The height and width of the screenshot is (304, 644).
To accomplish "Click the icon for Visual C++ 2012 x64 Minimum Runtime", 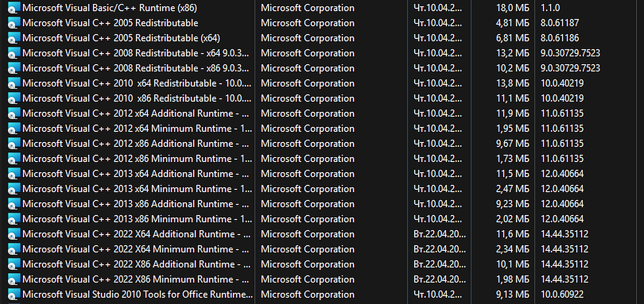I will point(14,129).
